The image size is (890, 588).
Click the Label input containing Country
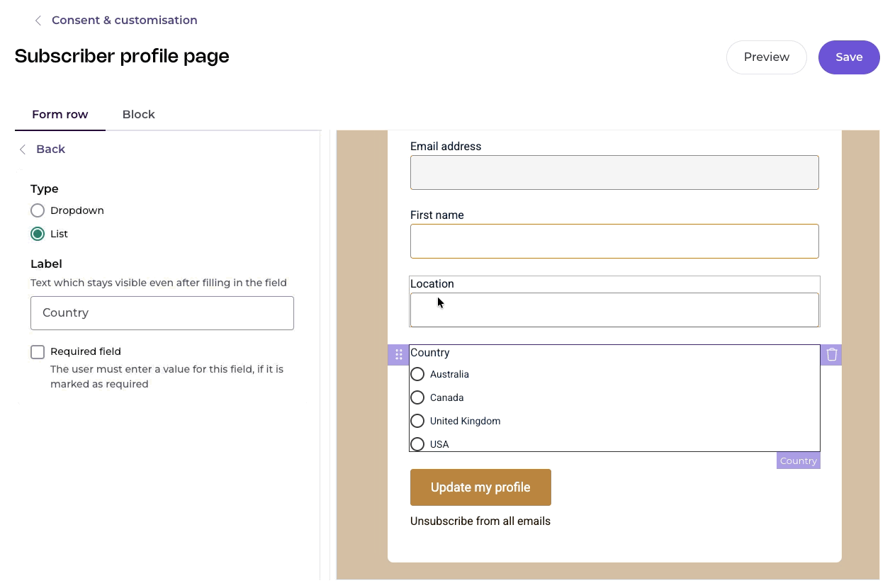pos(162,313)
